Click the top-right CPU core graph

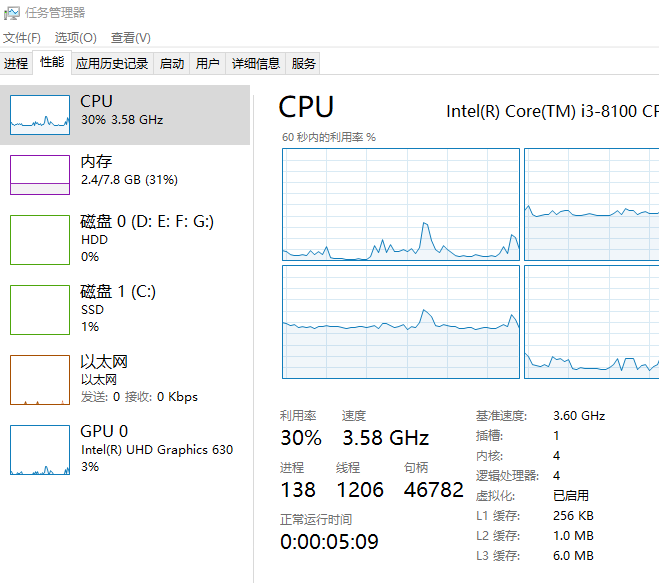coord(591,204)
